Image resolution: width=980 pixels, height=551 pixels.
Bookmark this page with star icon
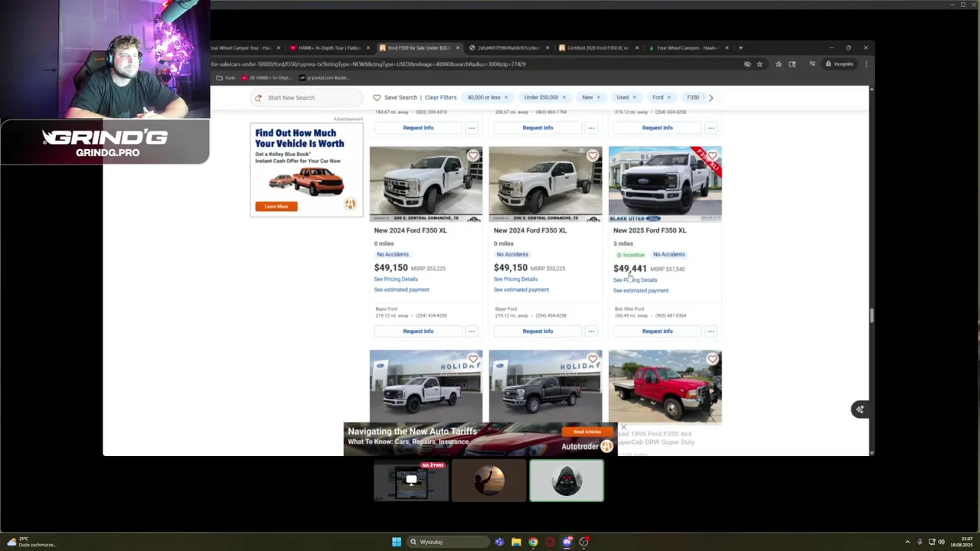(x=759, y=64)
